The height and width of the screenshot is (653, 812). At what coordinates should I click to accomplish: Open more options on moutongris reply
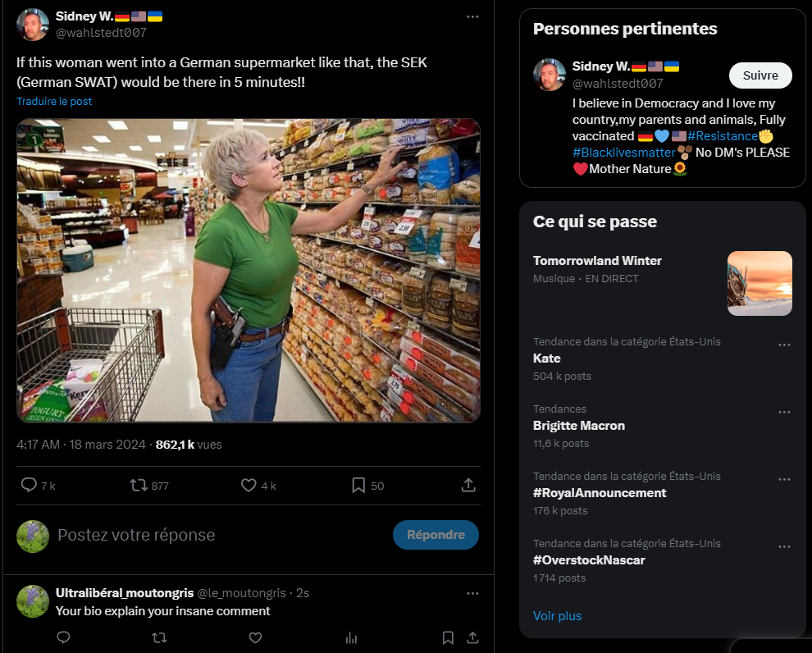(472, 593)
